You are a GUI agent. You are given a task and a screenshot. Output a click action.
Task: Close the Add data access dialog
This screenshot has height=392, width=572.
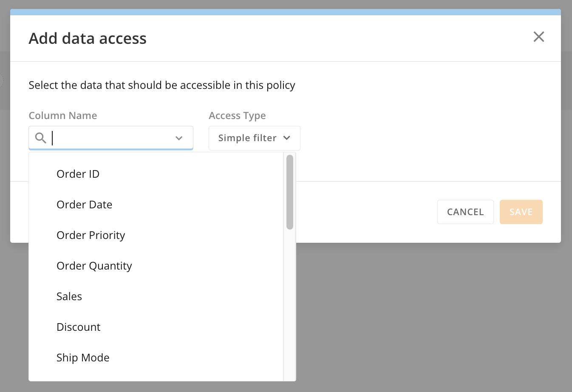(539, 37)
